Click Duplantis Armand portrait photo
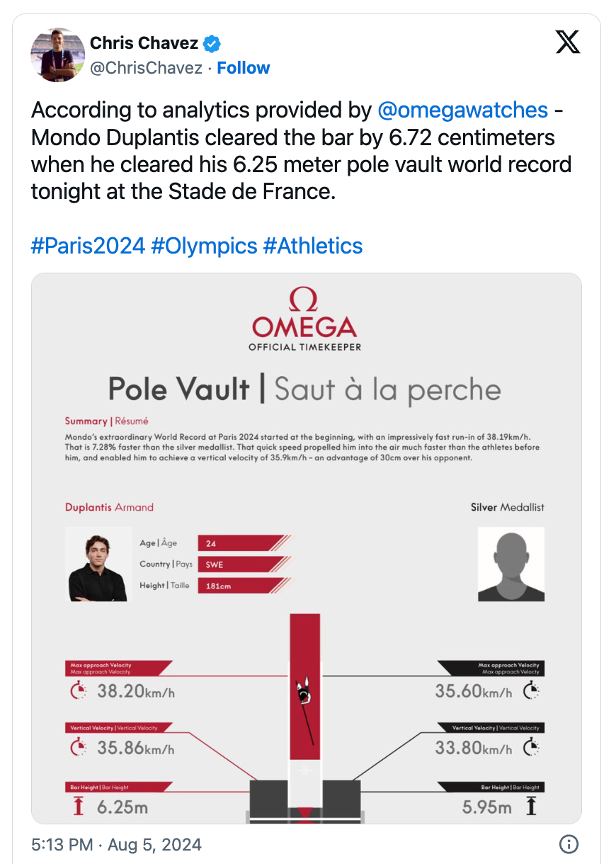Image resolution: width=616 pixels, height=864 pixels. (98, 564)
